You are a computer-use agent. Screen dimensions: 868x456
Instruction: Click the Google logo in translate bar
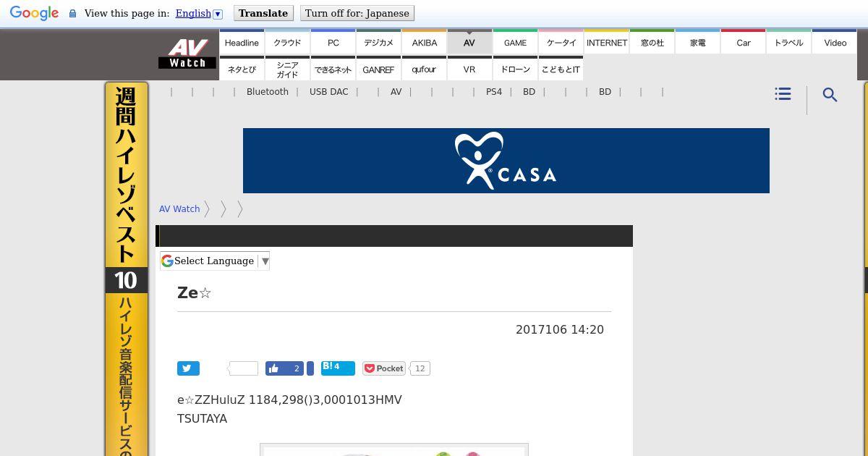click(x=34, y=14)
